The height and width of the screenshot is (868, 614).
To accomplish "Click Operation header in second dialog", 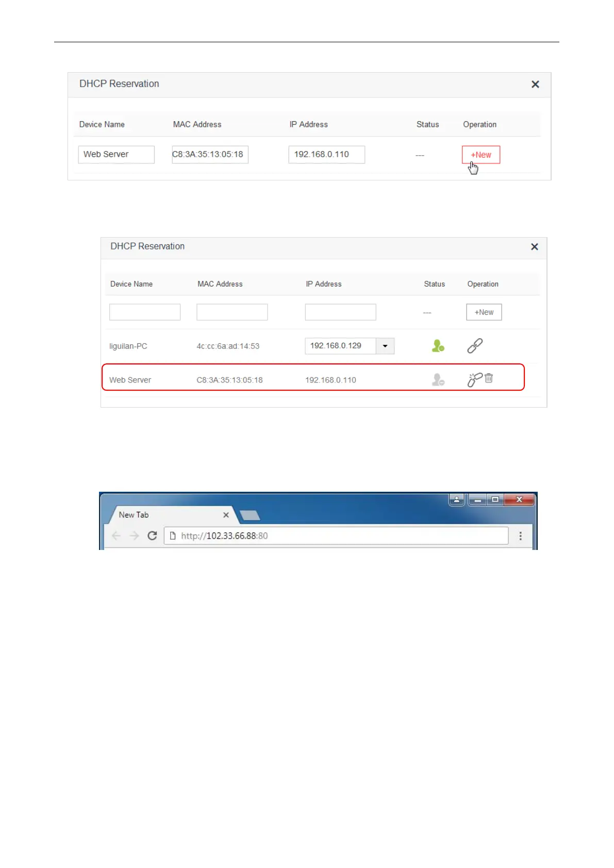I will pos(483,284).
